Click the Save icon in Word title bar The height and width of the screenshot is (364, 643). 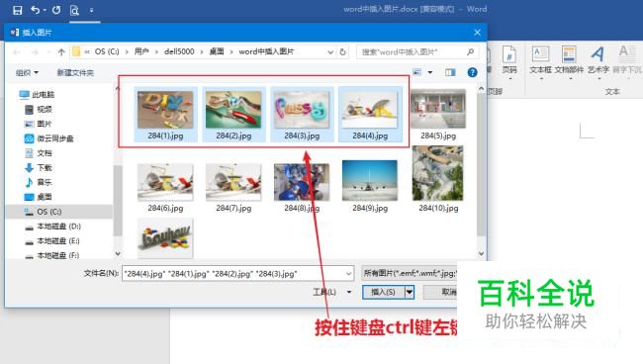pos(17,10)
